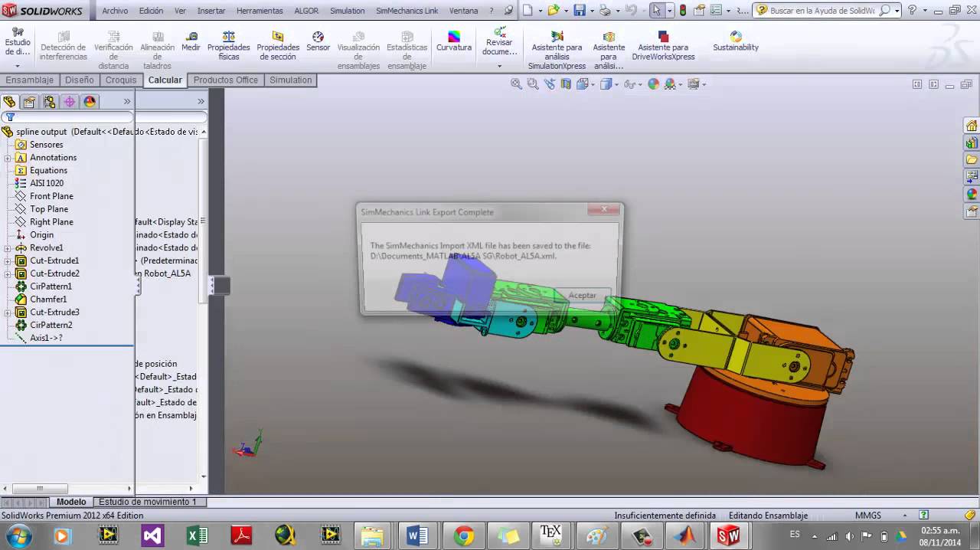Open Estudio de diseño dropdown arrow
Screen dimensions: 980x550
[17, 66]
